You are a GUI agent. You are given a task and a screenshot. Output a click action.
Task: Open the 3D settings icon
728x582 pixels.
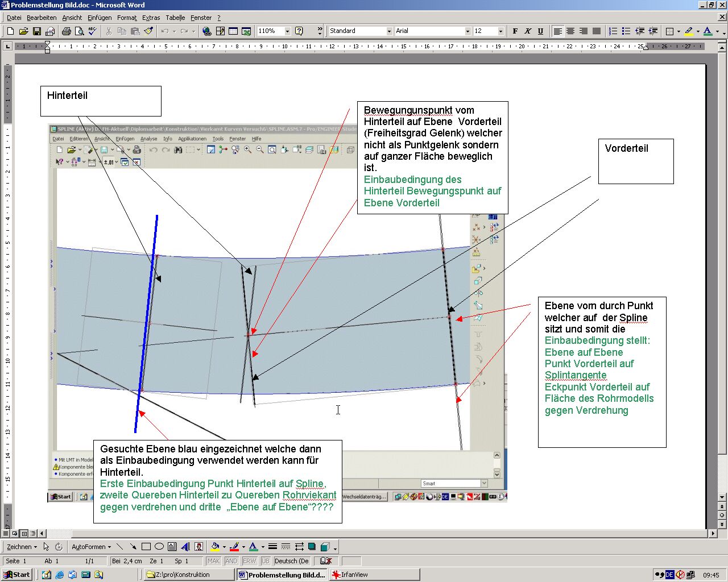tap(325, 547)
